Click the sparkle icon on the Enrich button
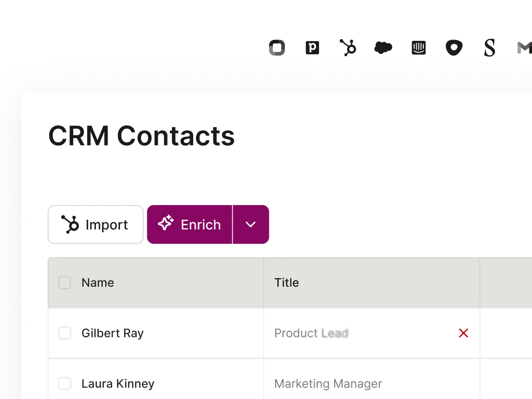Screen dimensions: 532x399 pyautogui.click(x=166, y=223)
